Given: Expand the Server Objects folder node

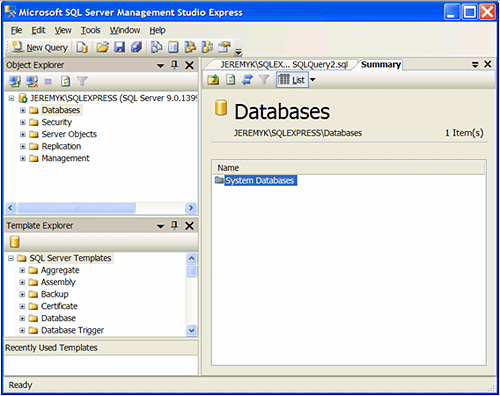Looking at the screenshot, I should coord(23,134).
